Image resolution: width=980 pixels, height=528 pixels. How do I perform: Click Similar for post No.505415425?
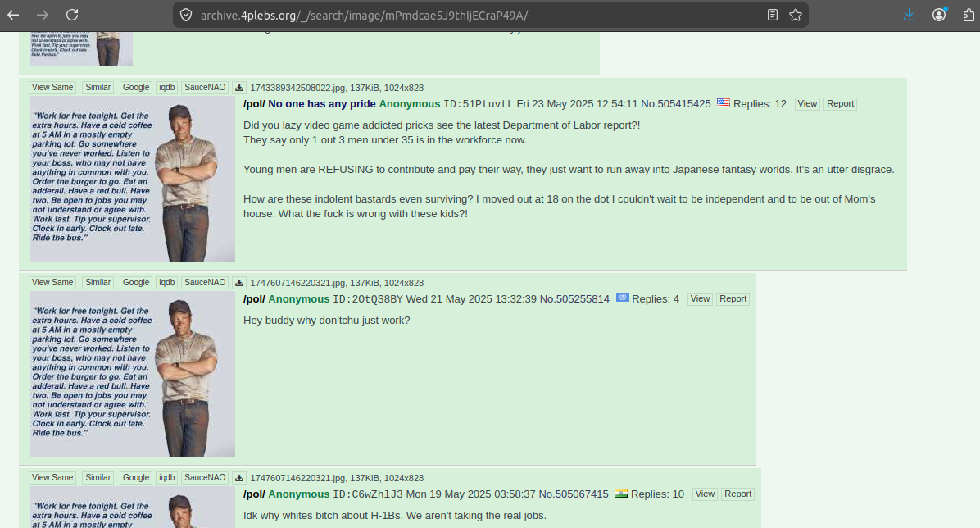[98, 88]
